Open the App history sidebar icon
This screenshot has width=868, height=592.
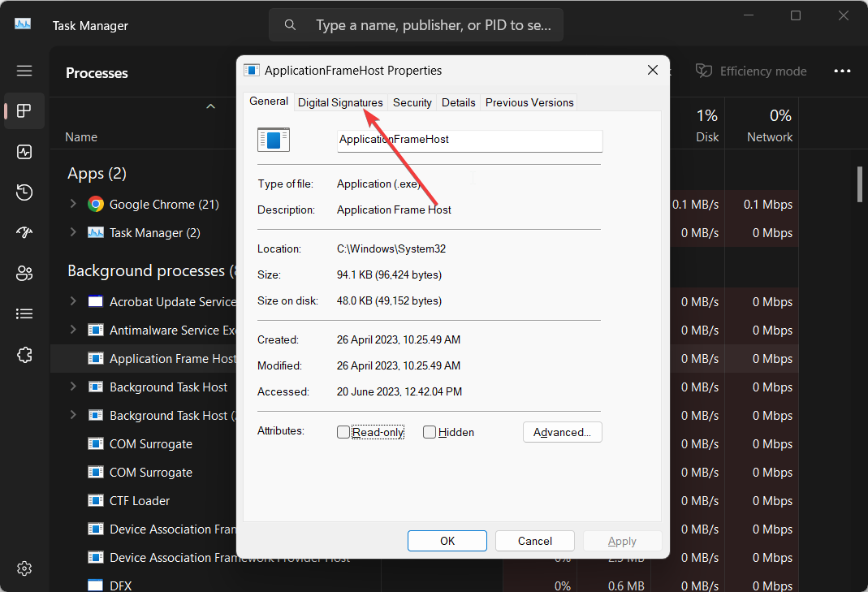pyautogui.click(x=24, y=192)
